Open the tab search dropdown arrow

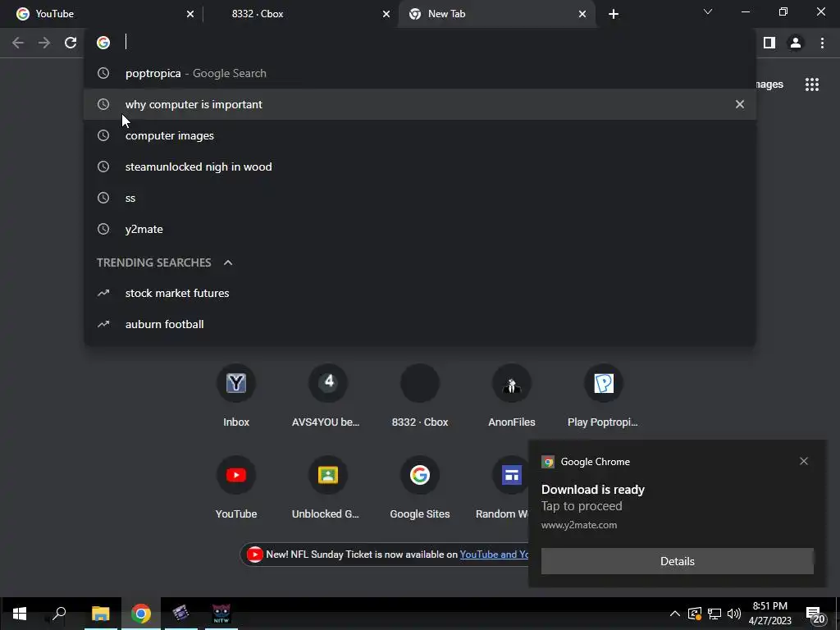click(x=708, y=11)
